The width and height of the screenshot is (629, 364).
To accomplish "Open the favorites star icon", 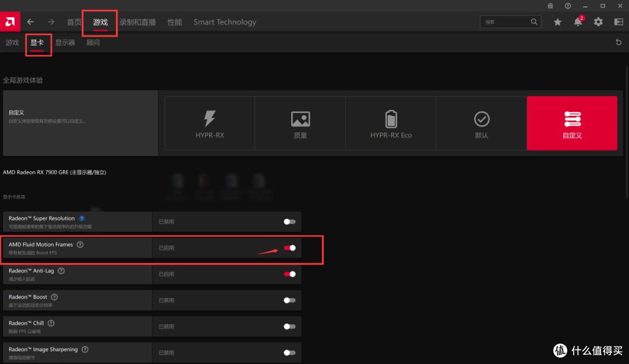I will [557, 22].
